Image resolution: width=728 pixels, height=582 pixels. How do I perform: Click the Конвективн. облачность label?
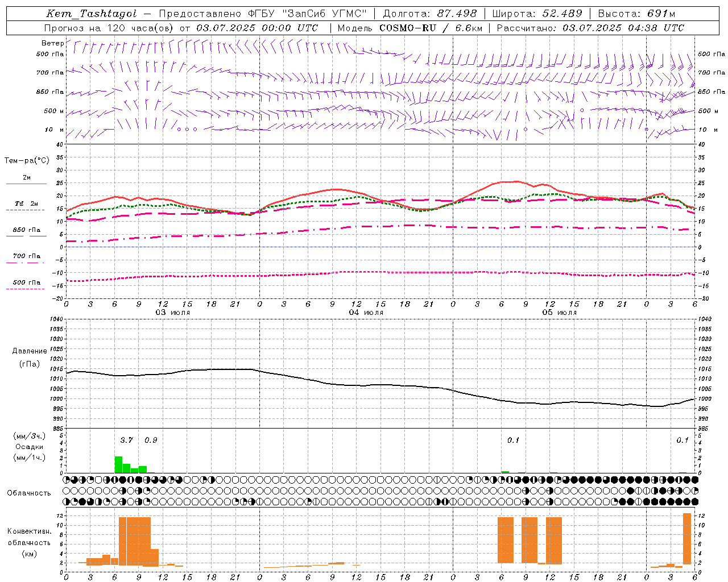tap(29, 537)
